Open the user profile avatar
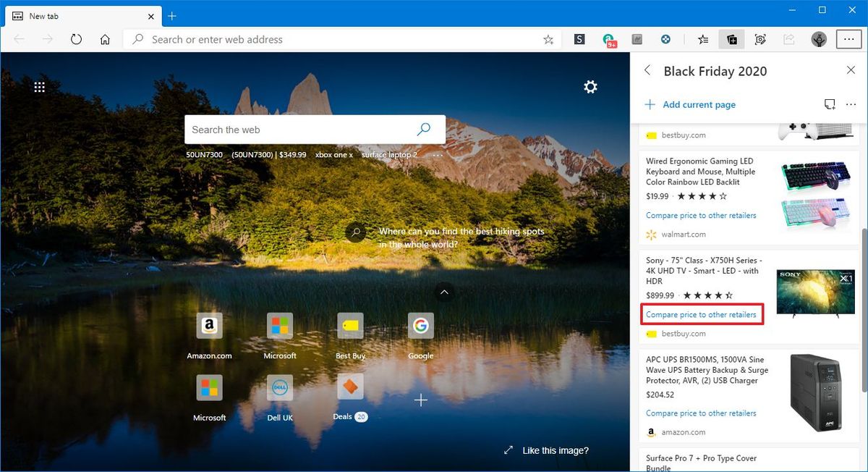The width and height of the screenshot is (868, 472). [819, 40]
